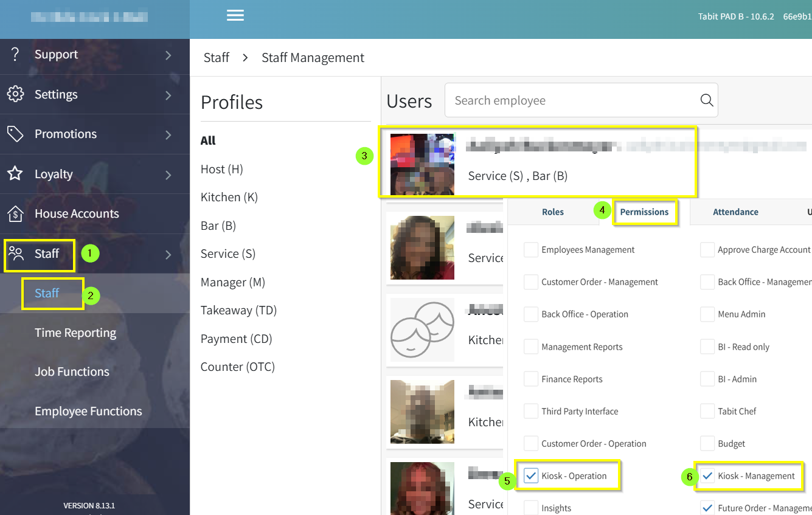Click the Loyalty star icon

point(15,174)
